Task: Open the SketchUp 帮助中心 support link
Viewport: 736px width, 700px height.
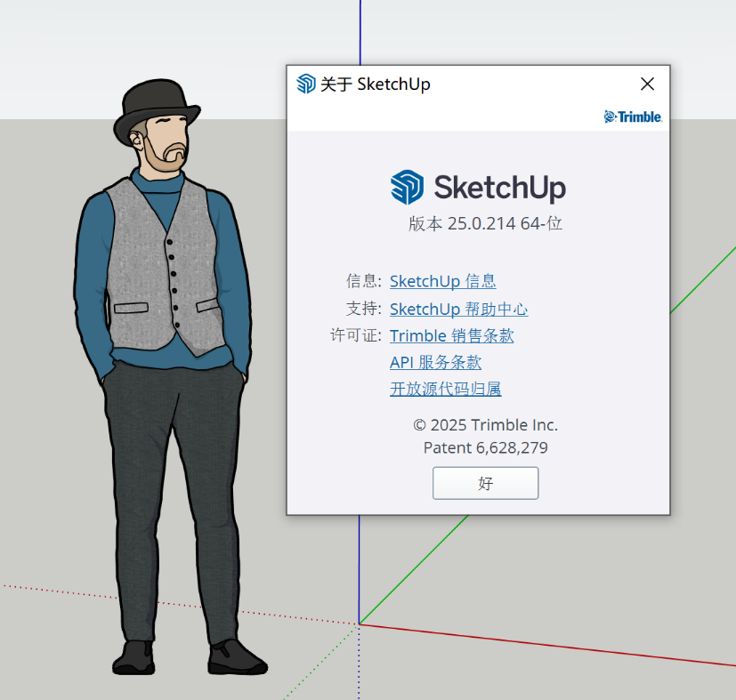Action: point(458,309)
